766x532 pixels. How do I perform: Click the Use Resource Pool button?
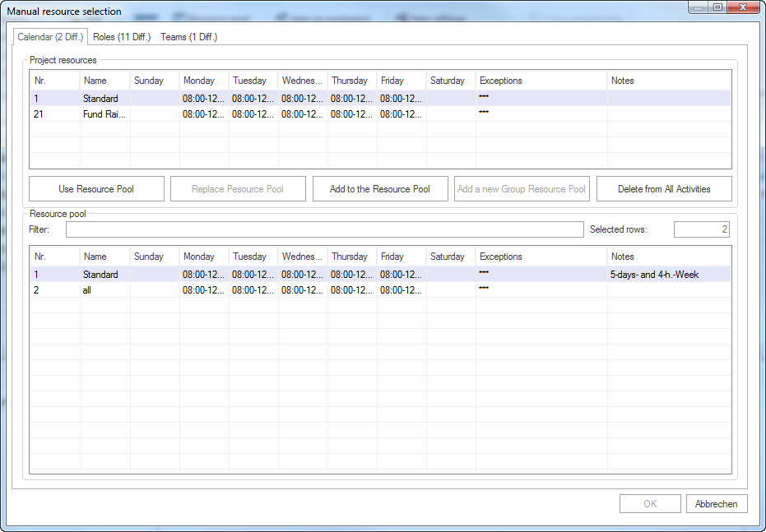pos(96,189)
